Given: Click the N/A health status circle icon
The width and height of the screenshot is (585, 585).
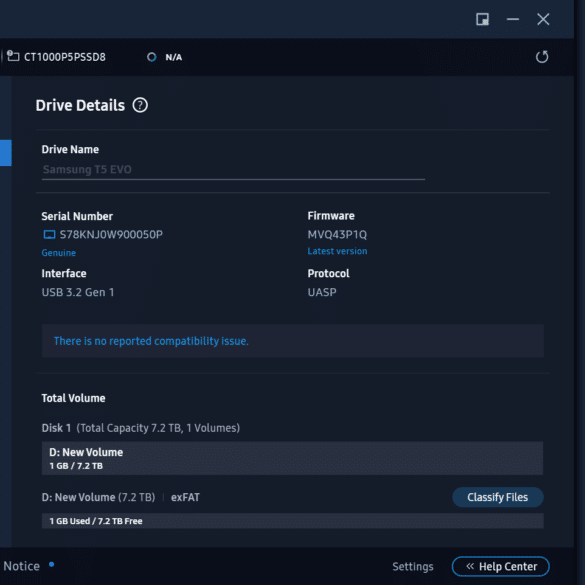Looking at the screenshot, I should (x=151, y=57).
